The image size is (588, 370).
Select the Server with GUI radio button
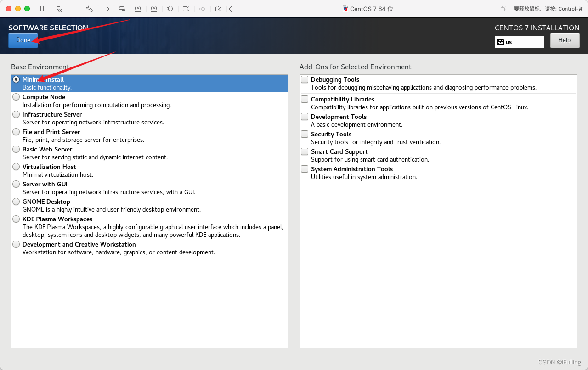click(16, 184)
